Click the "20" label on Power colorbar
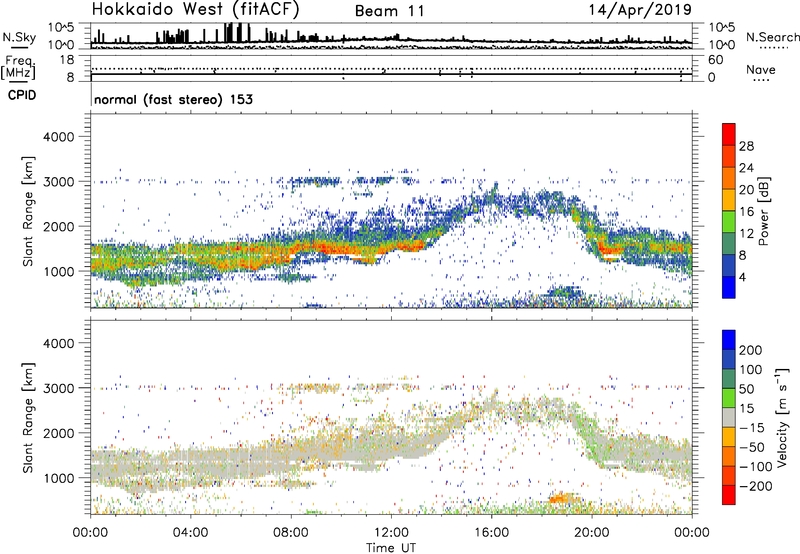 tap(746, 190)
